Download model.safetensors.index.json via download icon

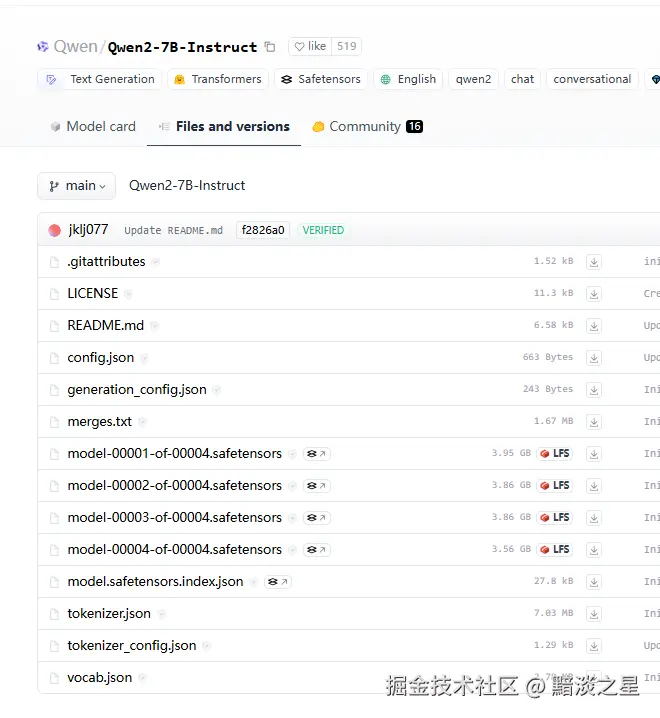tap(594, 582)
